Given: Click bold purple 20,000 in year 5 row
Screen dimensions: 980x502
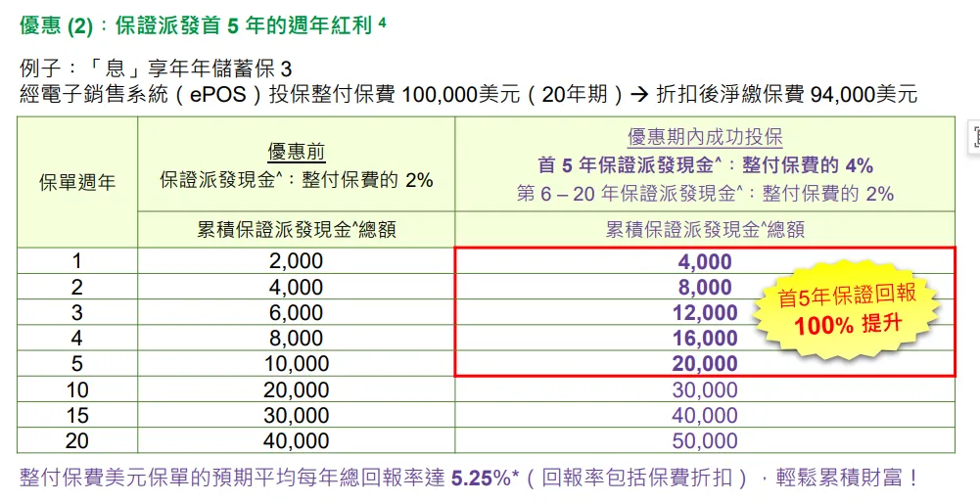Looking at the screenshot, I should point(705,364).
